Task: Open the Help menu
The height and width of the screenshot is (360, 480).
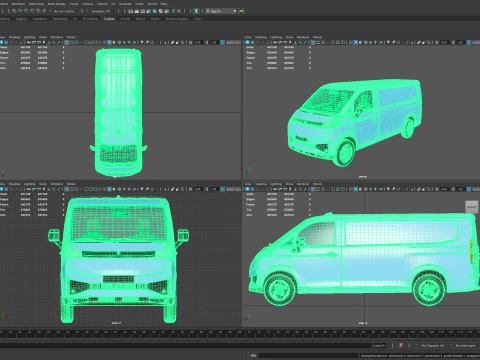Action: pos(164,4)
